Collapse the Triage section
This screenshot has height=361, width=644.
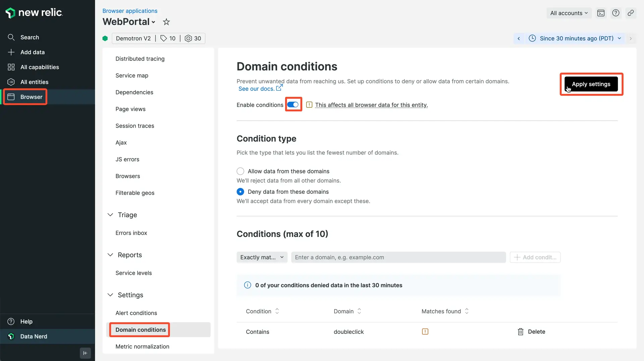click(110, 215)
